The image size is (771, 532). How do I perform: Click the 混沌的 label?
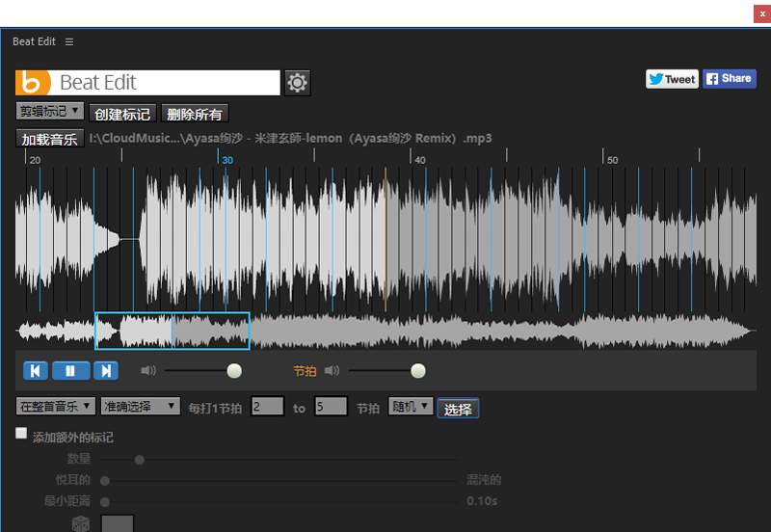point(484,480)
